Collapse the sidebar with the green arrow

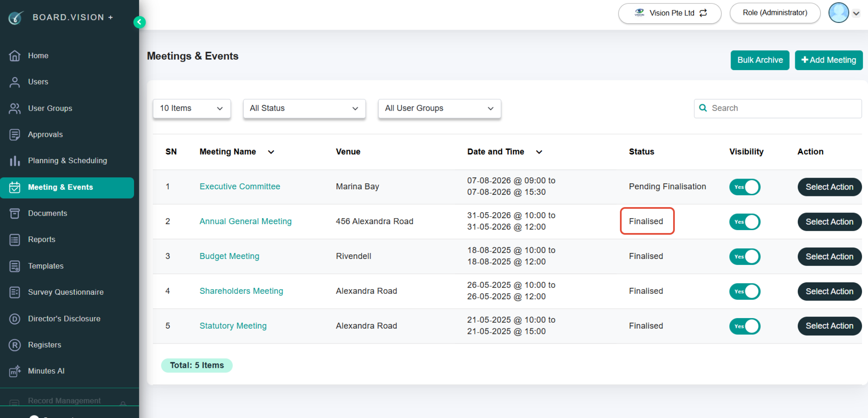(140, 22)
